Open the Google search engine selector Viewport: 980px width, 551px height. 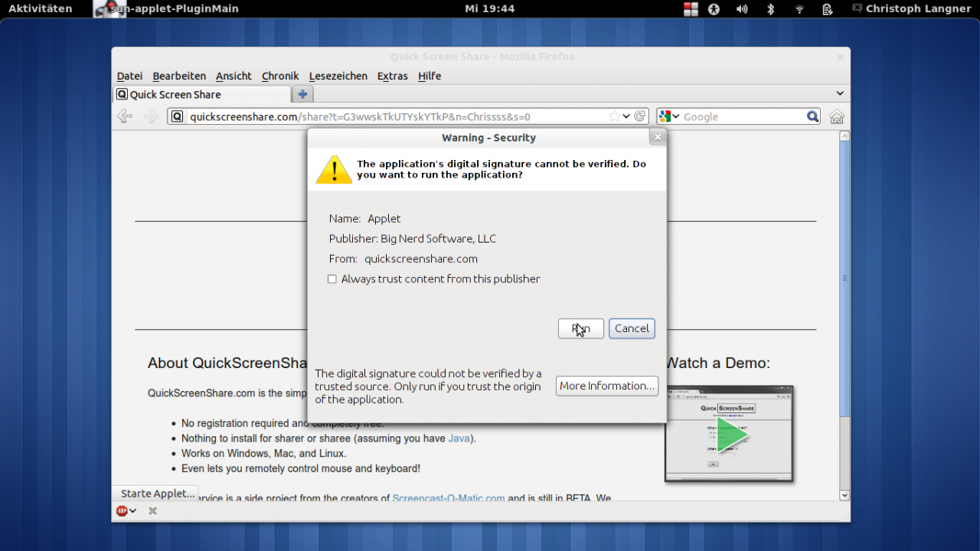click(x=669, y=116)
